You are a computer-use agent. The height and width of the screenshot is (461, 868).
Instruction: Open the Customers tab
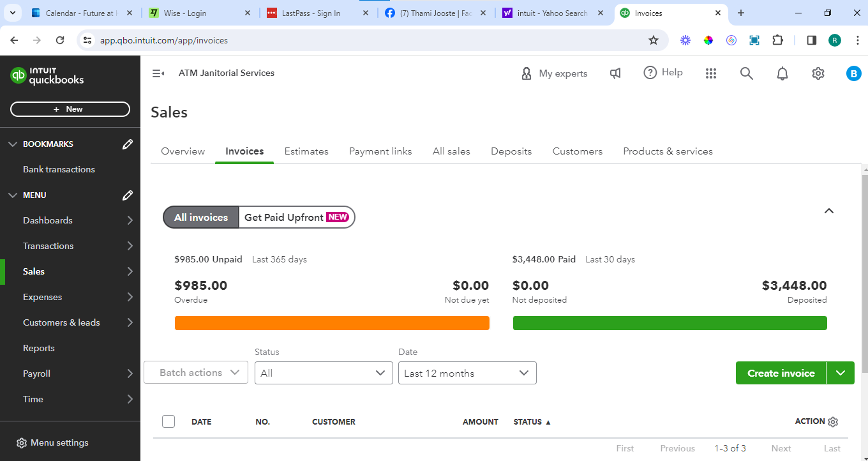click(578, 151)
